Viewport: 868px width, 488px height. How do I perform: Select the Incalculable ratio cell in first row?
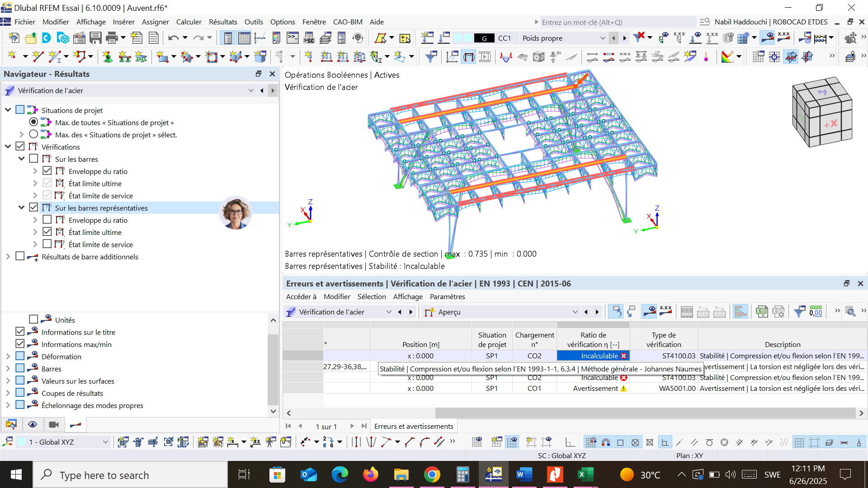(x=593, y=356)
